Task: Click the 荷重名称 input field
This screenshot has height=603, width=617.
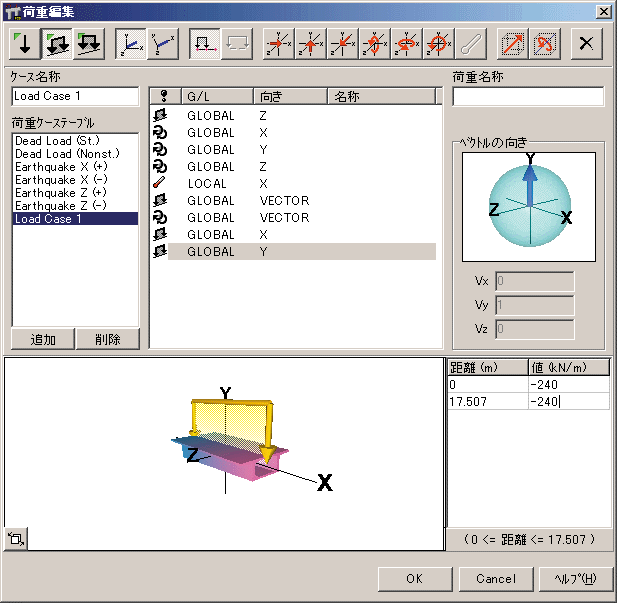Action: click(528, 96)
